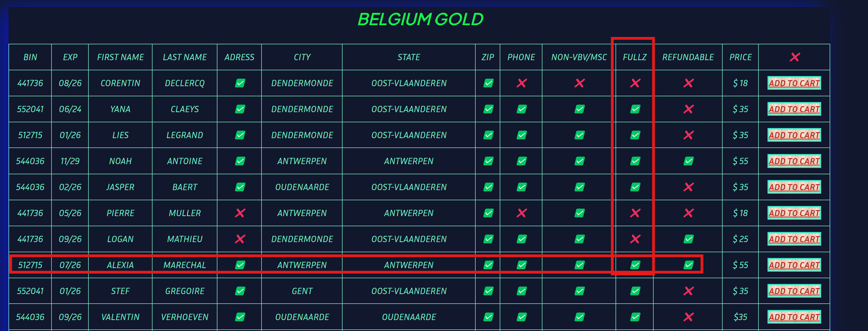
Task: Click ADD TO CART in the GENT row
Action: [x=794, y=291]
